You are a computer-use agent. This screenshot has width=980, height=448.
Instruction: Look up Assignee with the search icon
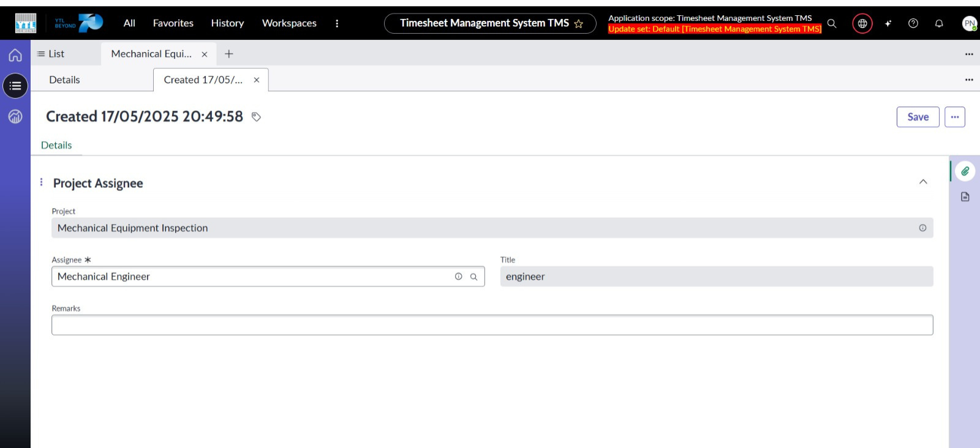[473, 277]
